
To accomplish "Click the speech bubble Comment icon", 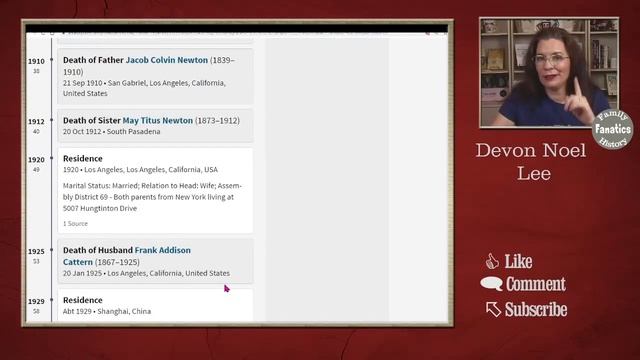I will pos(491,284).
